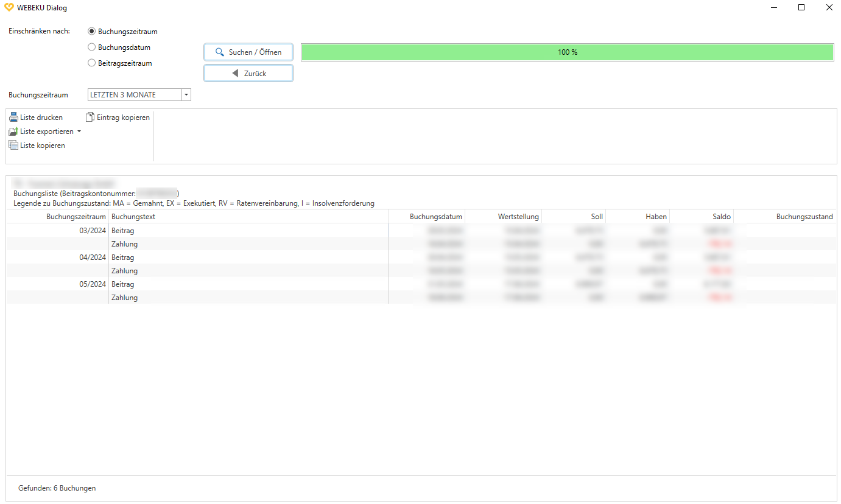This screenshot has width=841, height=504.
Task: Click the copy entry icon for Eintrag kopieren
Action: point(90,117)
